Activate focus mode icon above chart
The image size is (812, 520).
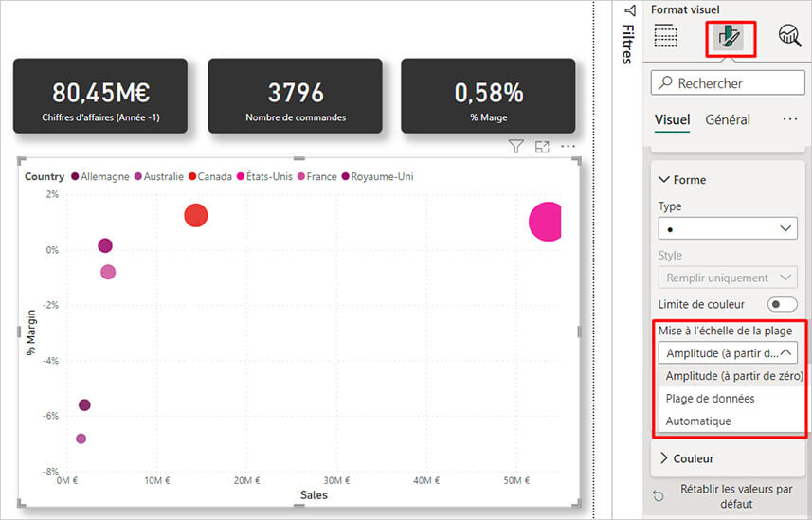tap(542, 147)
